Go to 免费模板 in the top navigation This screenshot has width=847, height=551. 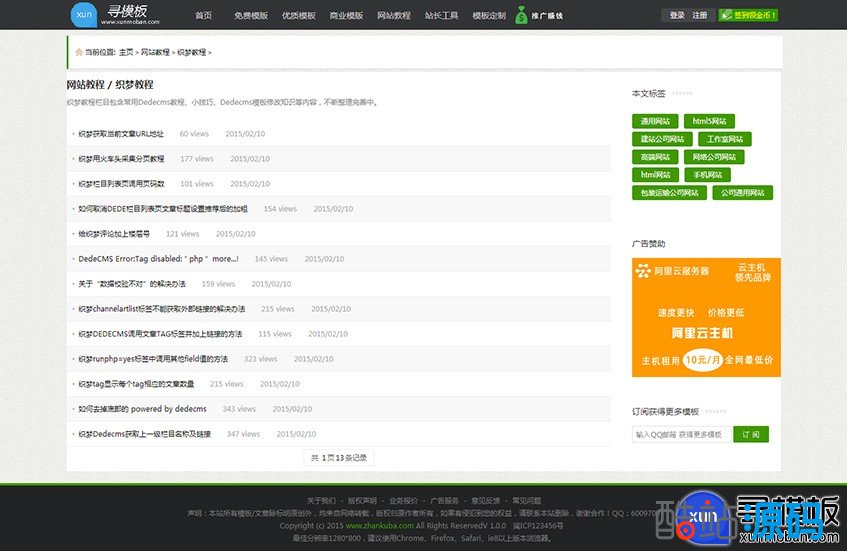250,16
